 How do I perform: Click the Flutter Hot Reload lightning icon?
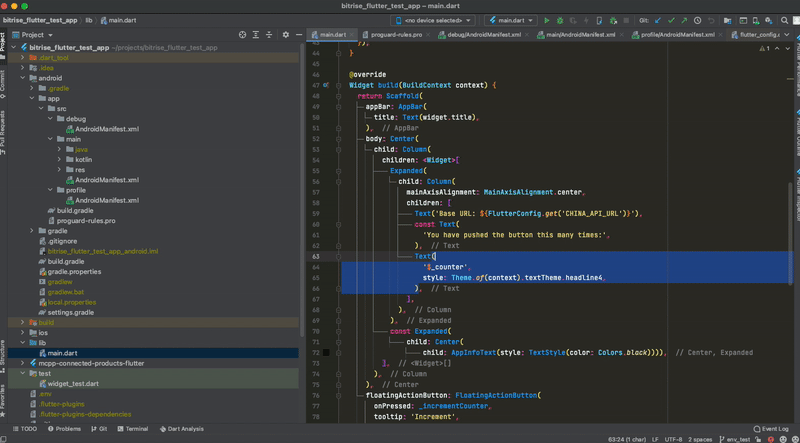586,20
